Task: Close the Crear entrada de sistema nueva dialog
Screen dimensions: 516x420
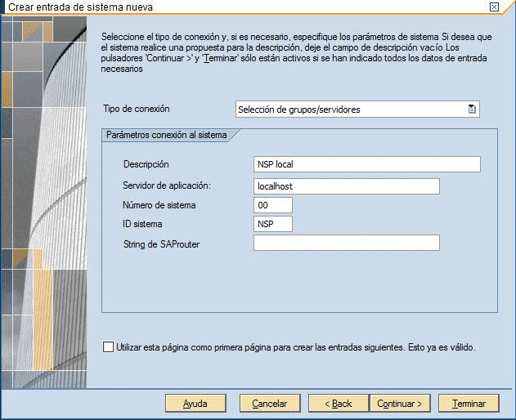Action: click(x=494, y=7)
